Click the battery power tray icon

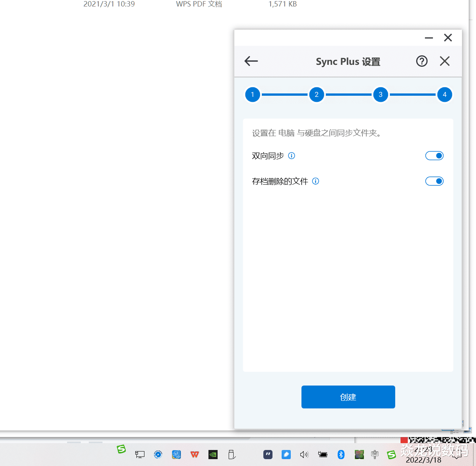pyautogui.click(x=322, y=454)
